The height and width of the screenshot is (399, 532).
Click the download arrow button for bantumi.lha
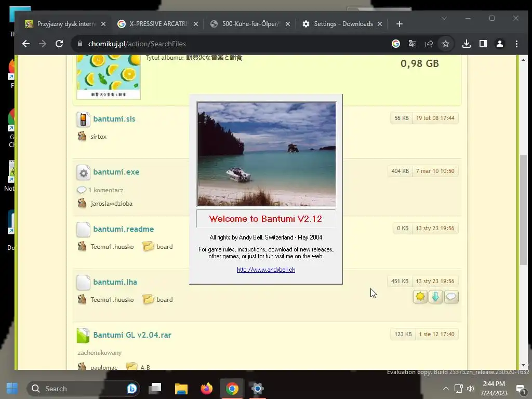(x=436, y=297)
